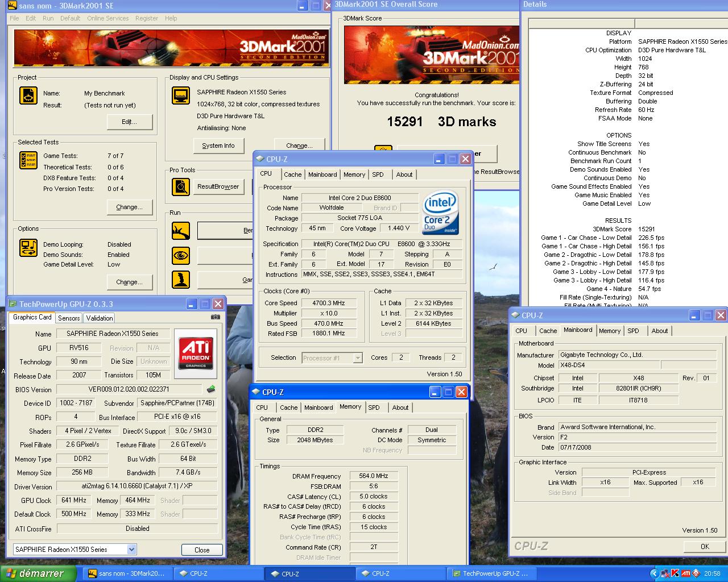Open the Run menu in 3DMark2001
728x582 pixels.
coord(48,18)
